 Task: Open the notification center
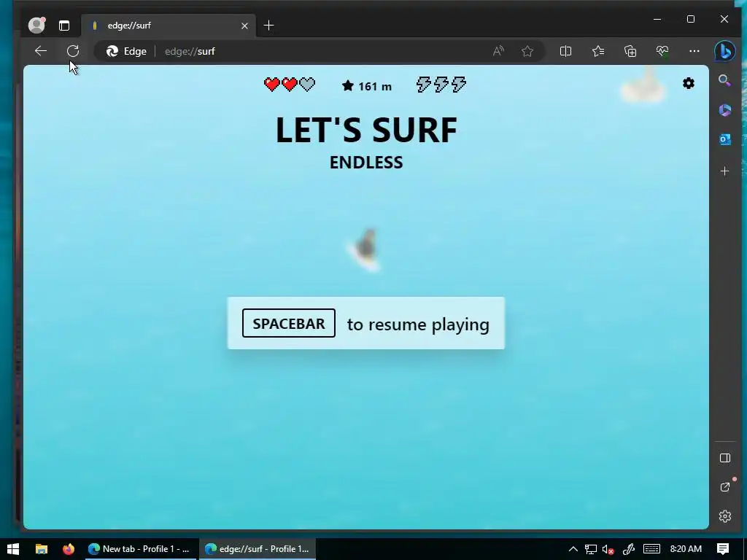(x=723, y=549)
